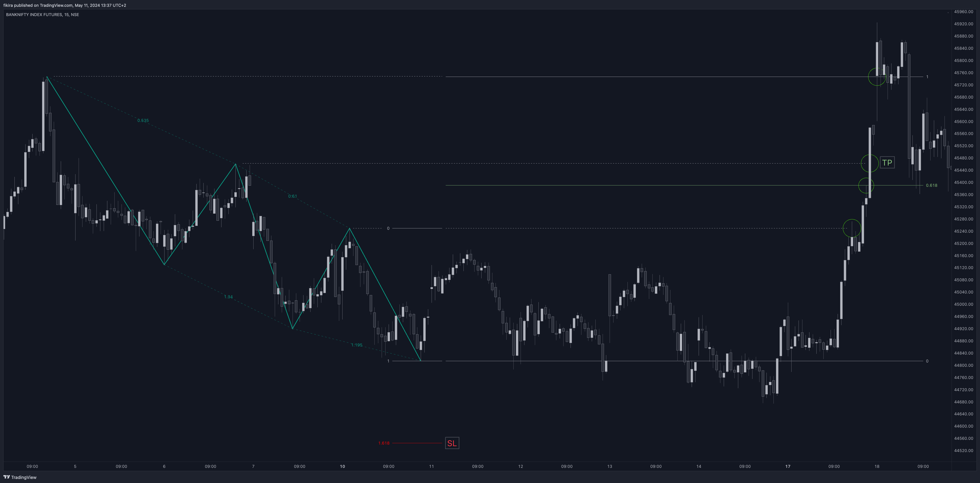This screenshot has width=980, height=483.
Task: Click the 1.34 ratio label on pattern
Action: point(228,297)
